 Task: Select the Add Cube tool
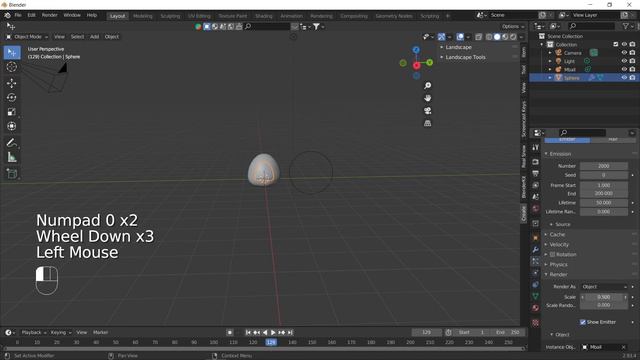(12, 173)
